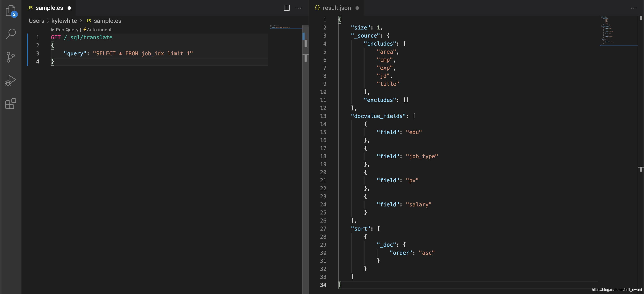Click the Split Editor icon
Viewport: 644px width, 294px height.
[287, 8]
